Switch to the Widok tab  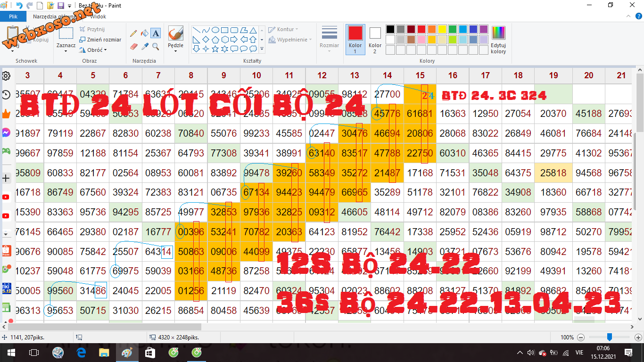(x=98, y=16)
